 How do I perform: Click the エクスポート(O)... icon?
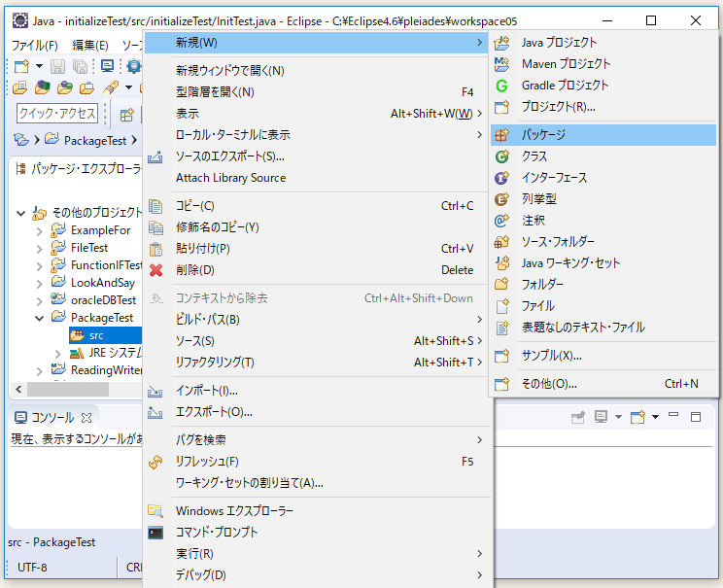pyautogui.click(x=155, y=412)
